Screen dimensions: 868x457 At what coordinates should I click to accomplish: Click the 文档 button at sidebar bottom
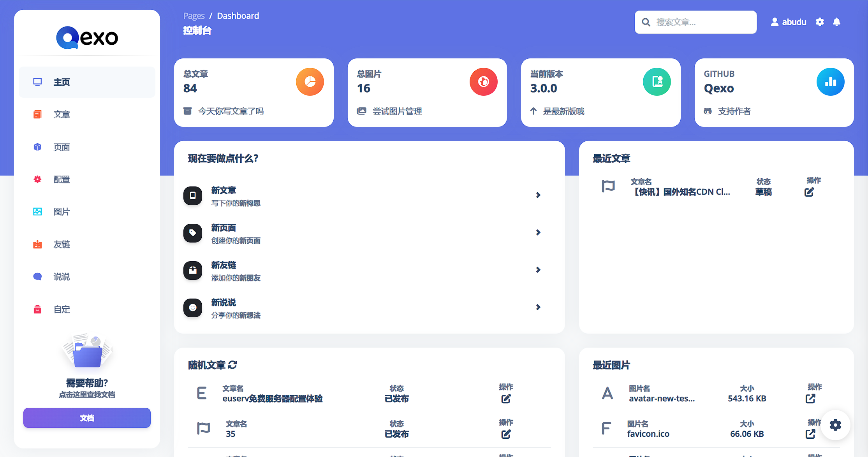pos(86,418)
